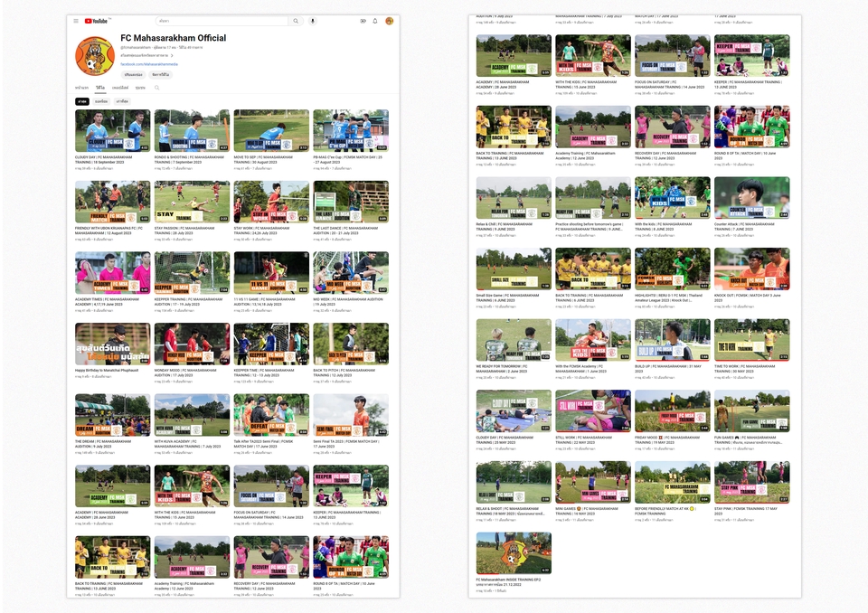Open the facebook.com/Mahasarakhammedia link

(149, 64)
